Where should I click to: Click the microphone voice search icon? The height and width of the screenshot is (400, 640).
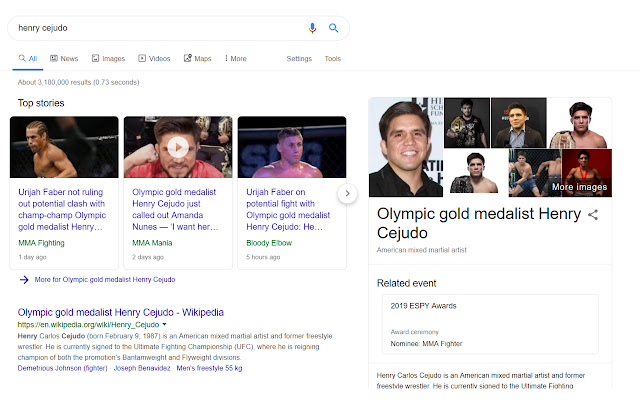click(x=313, y=28)
